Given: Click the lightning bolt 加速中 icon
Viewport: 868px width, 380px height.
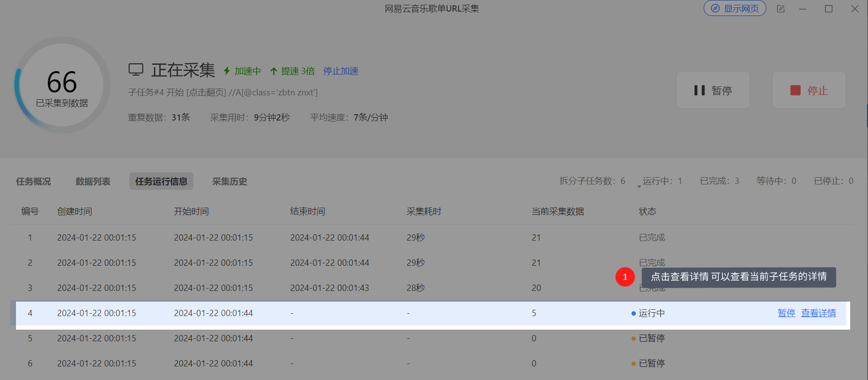Looking at the screenshot, I should tap(226, 71).
